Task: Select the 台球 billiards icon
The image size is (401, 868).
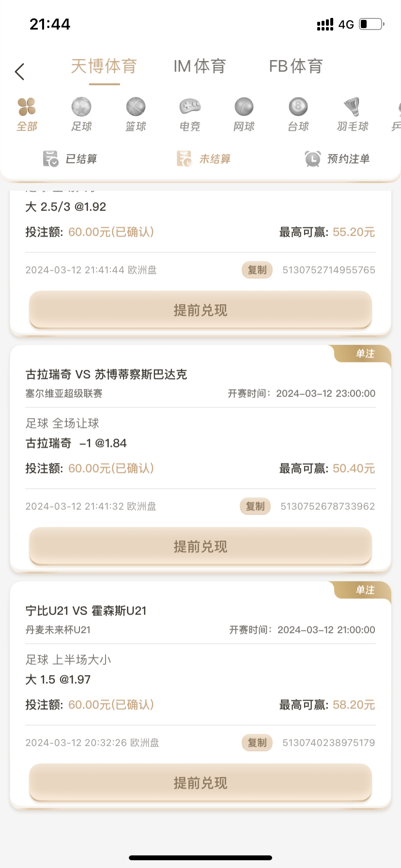Action: tap(298, 107)
